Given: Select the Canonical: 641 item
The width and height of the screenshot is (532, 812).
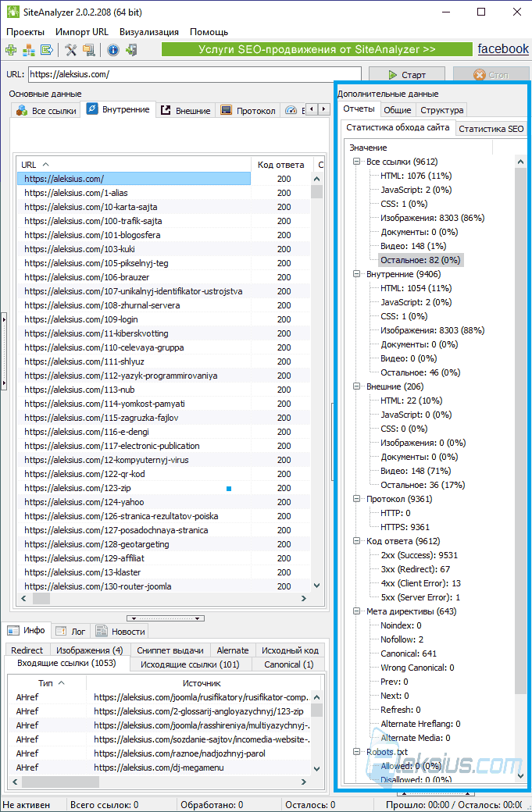Looking at the screenshot, I should pos(409,654).
